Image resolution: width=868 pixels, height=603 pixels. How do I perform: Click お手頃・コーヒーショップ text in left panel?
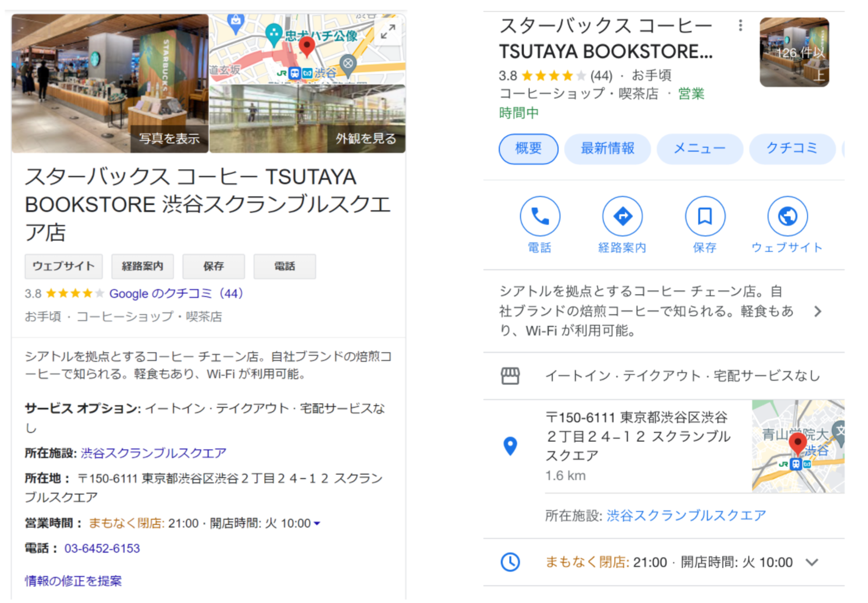(123, 316)
